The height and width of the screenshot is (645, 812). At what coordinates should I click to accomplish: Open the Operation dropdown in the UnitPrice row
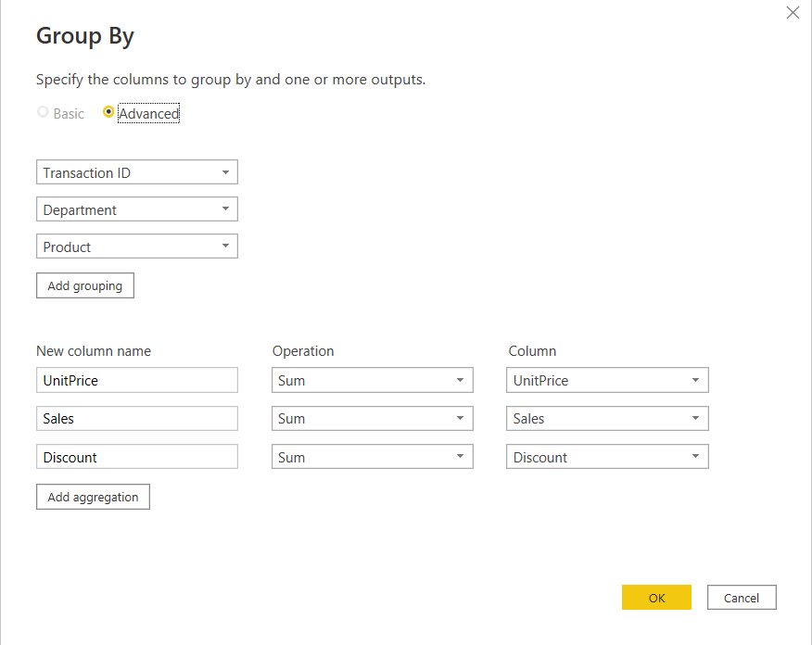click(373, 381)
